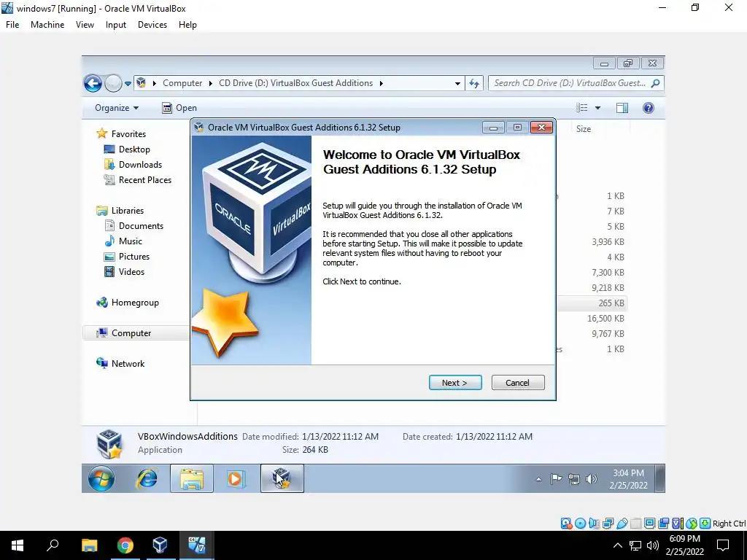747x560 pixels.
Task: Open host notification center icon
Action: pyautogui.click(x=723, y=545)
